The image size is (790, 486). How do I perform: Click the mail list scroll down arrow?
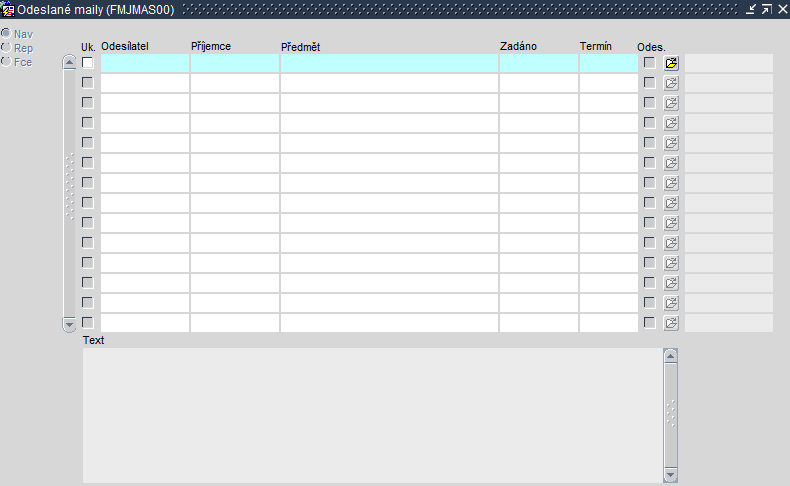pyautogui.click(x=70, y=324)
